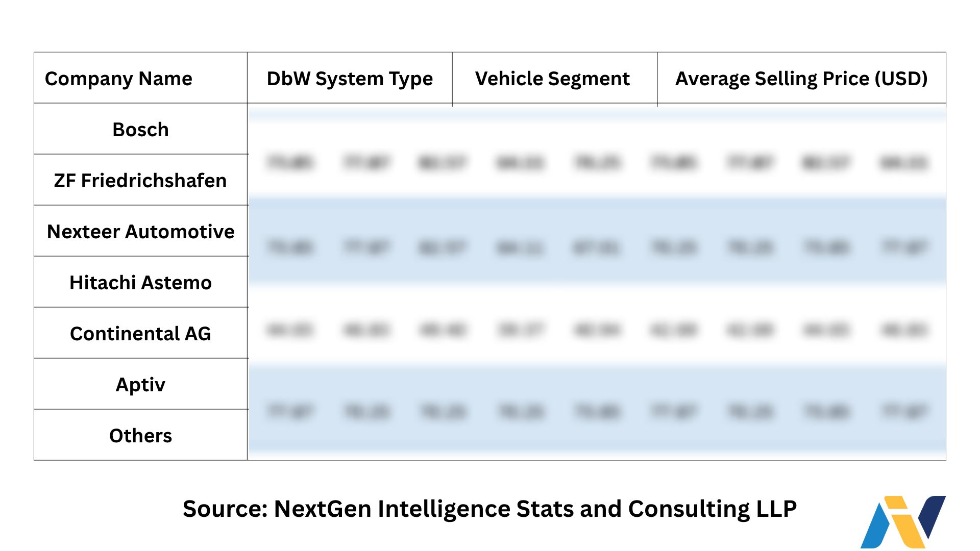
Task: Click the Vehicle Segment column header
Action: [x=552, y=79]
